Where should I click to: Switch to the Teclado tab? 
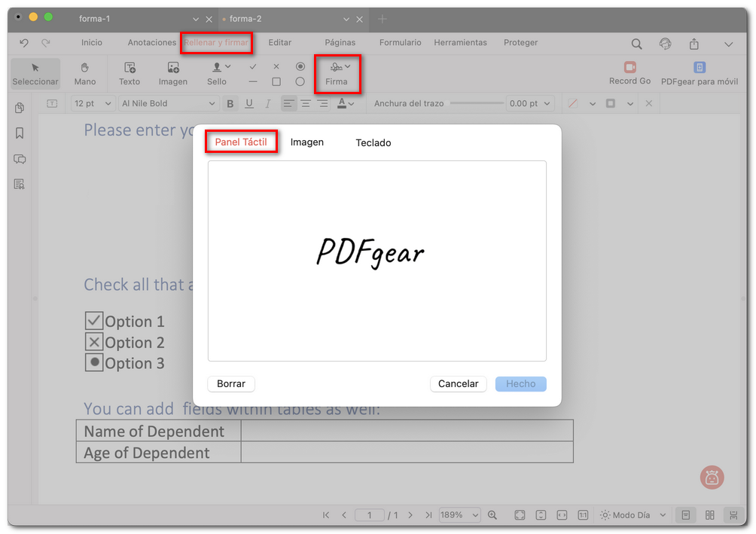[x=373, y=143]
